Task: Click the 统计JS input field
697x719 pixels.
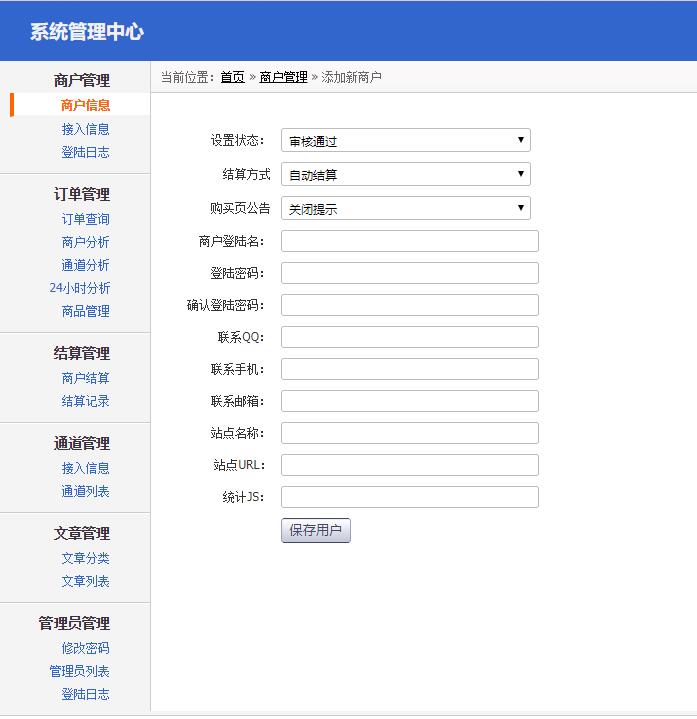Action: [409, 497]
